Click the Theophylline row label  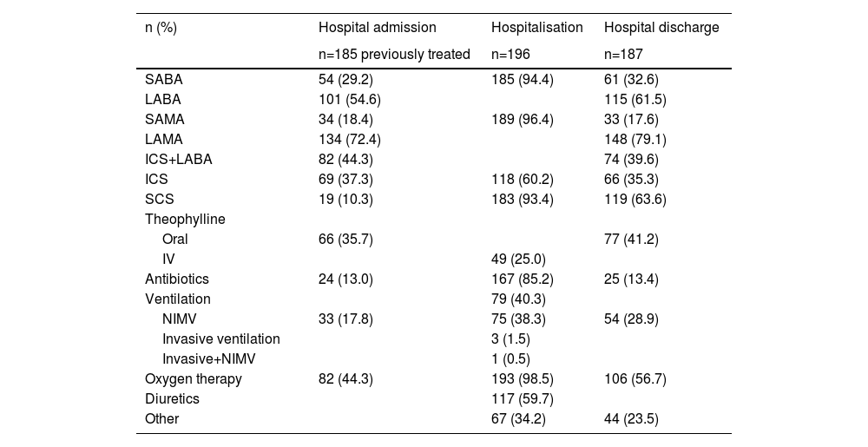[x=185, y=220]
